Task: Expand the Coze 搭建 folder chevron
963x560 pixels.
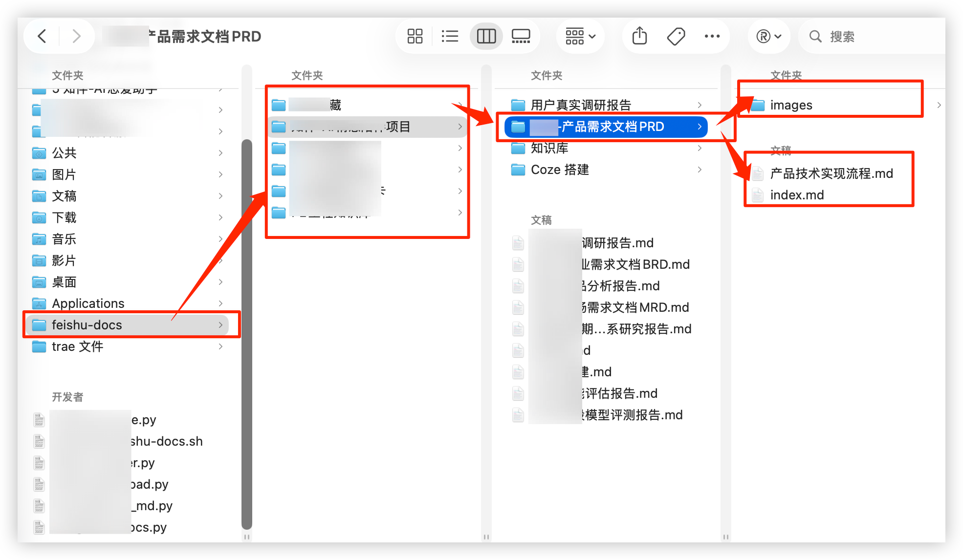Action: [700, 170]
